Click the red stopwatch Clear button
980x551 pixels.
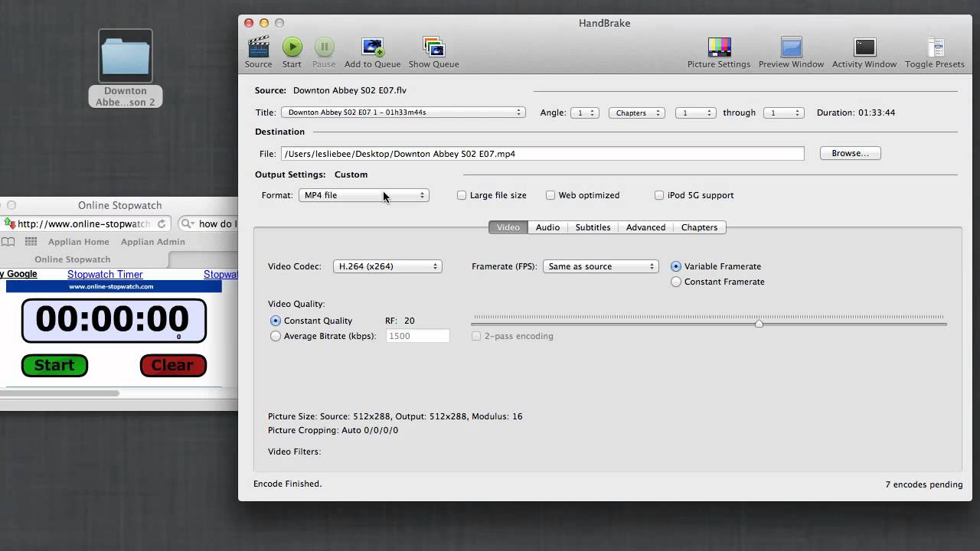[x=173, y=366]
